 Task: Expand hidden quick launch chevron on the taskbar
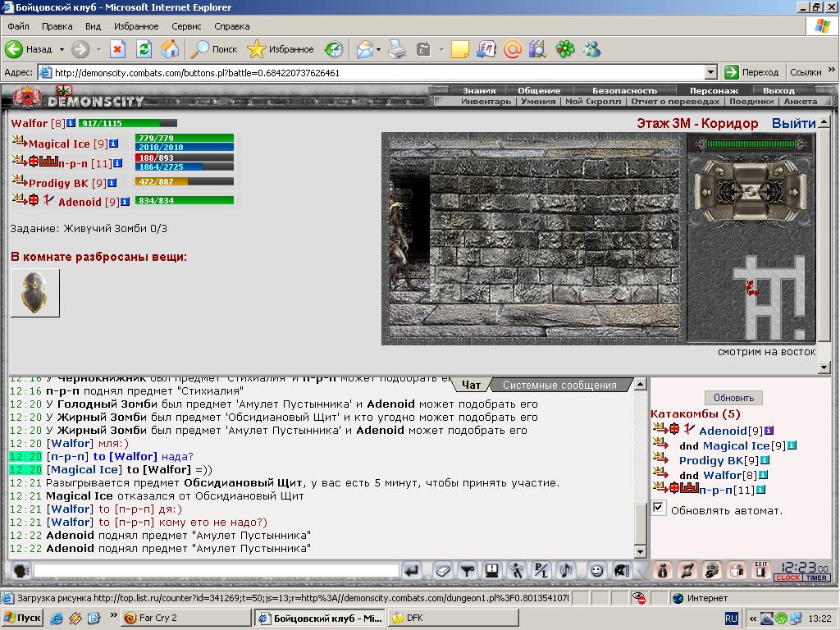coord(113,614)
